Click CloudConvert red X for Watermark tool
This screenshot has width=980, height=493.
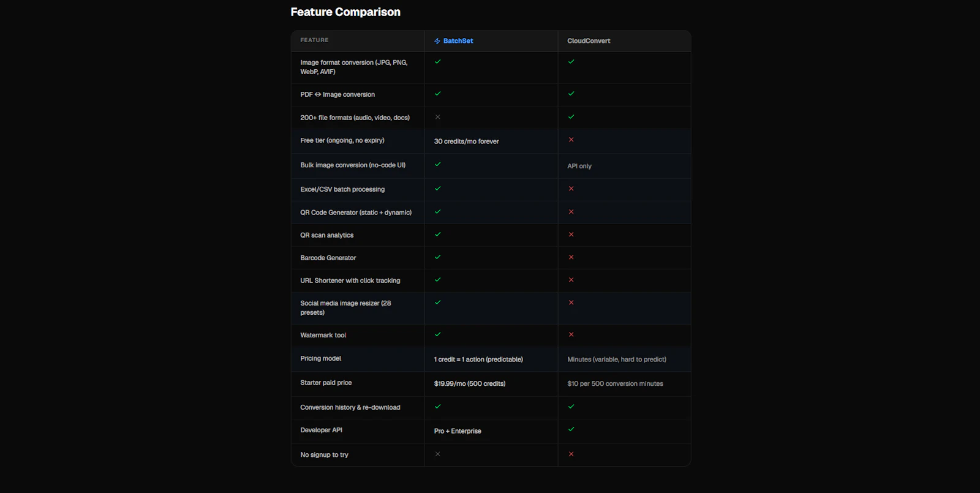tap(571, 334)
